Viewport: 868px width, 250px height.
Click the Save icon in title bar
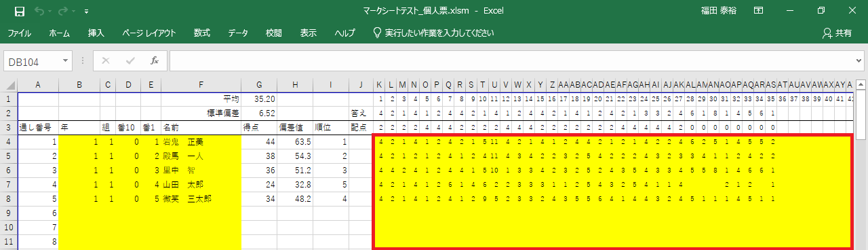pyautogui.click(x=20, y=12)
